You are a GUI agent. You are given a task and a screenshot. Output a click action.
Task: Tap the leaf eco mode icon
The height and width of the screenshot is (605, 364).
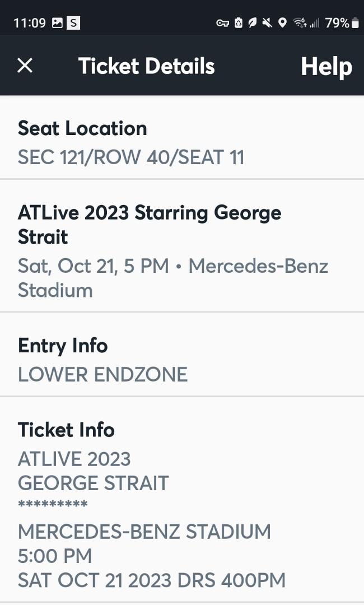tap(253, 23)
